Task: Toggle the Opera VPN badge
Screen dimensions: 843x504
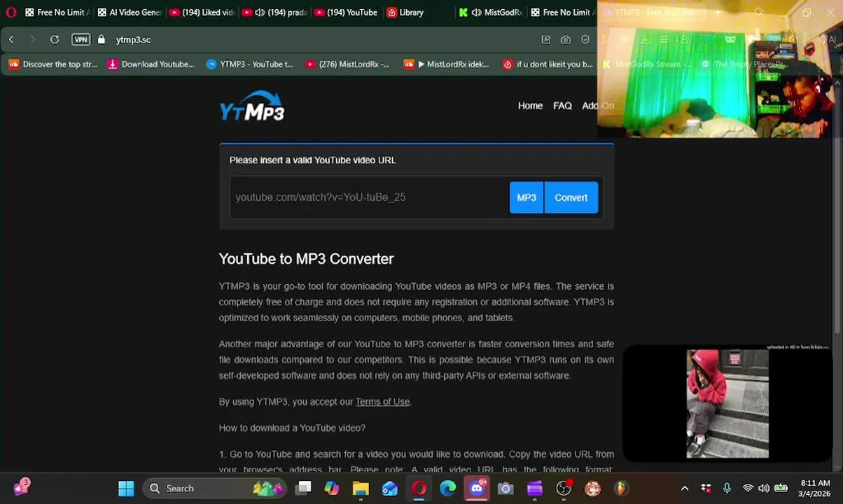Action: pyautogui.click(x=81, y=40)
